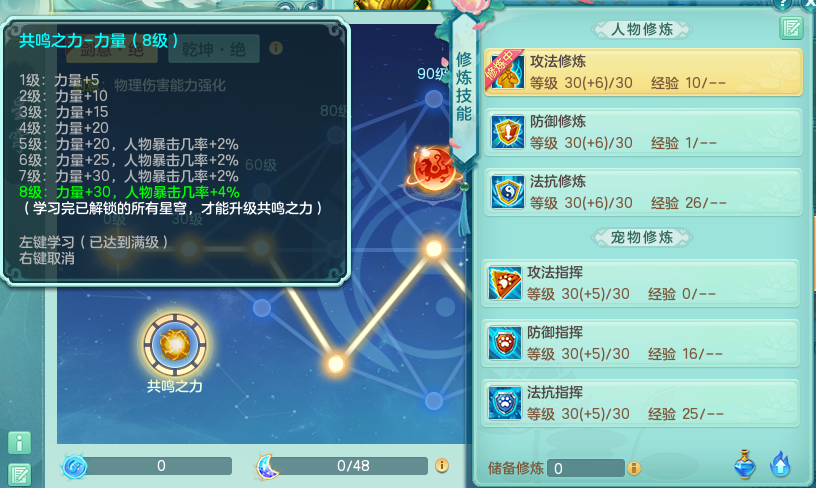Click info icon next to 储备修炼 field

pyautogui.click(x=634, y=468)
